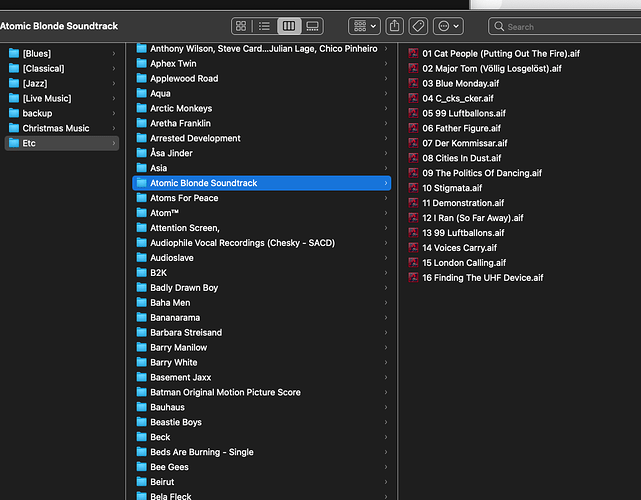Viewport: 641px width, 500px height.
Task: Click the Audioslave folder icon
Action: [141, 258]
